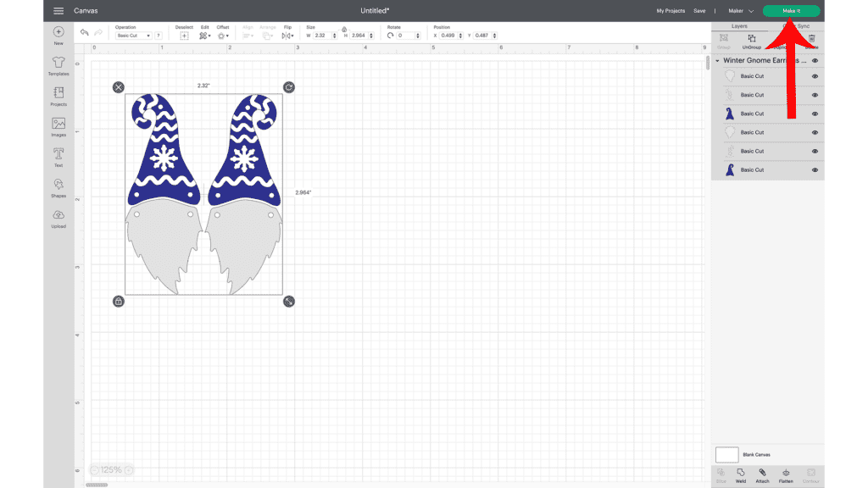Click the Deselect icon
Image resolution: width=868 pixels, height=488 pixels.
point(184,36)
